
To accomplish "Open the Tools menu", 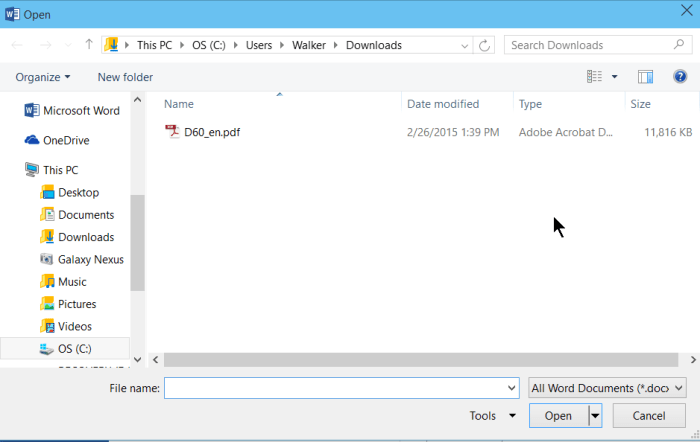I will coord(493,416).
